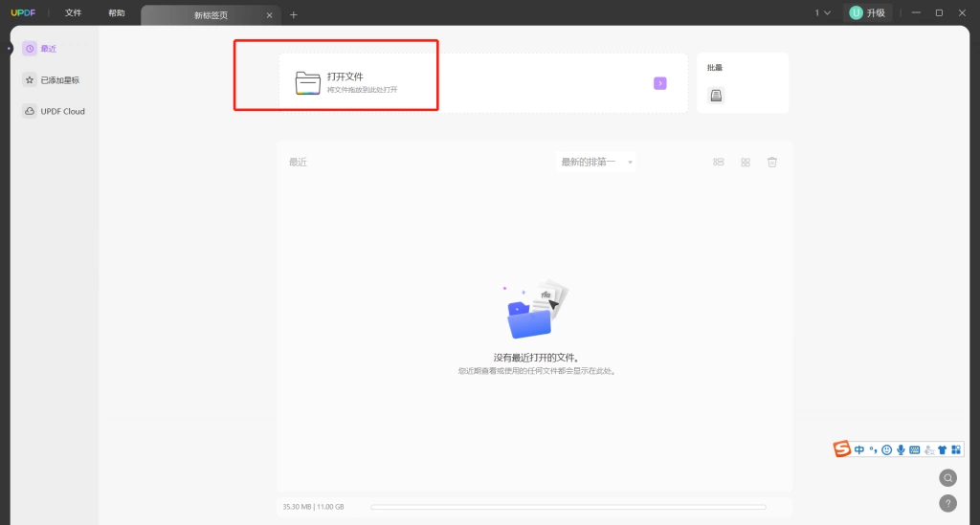Click the round search button at bottom right
This screenshot has width=980, height=525.
[948, 478]
